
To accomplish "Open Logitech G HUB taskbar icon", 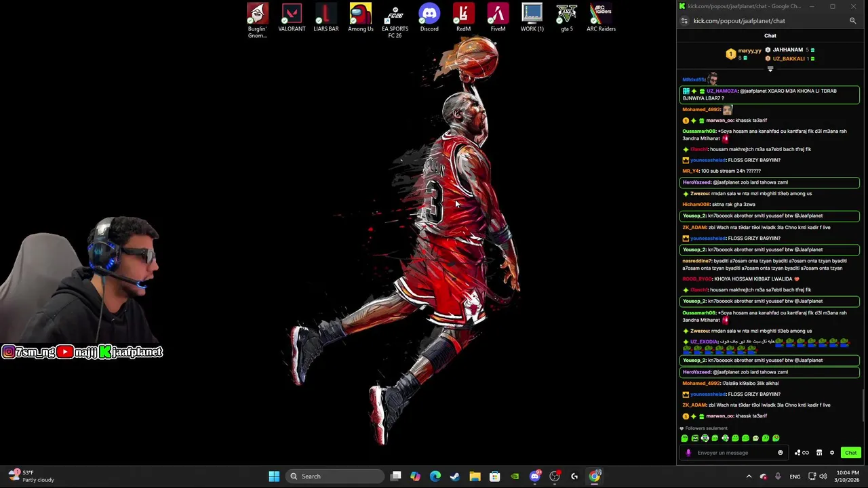I will click(574, 476).
